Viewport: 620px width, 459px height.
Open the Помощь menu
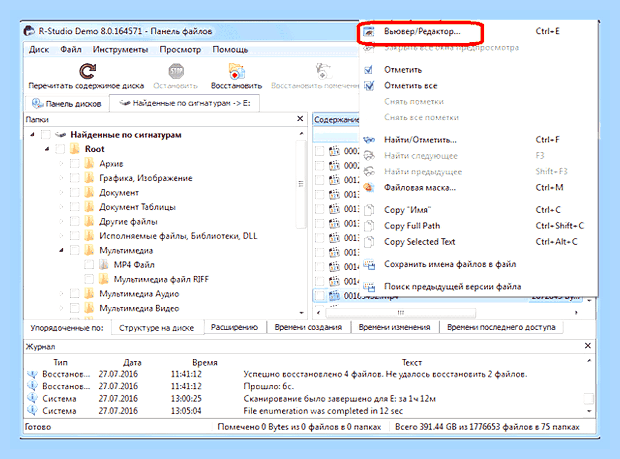[x=230, y=50]
